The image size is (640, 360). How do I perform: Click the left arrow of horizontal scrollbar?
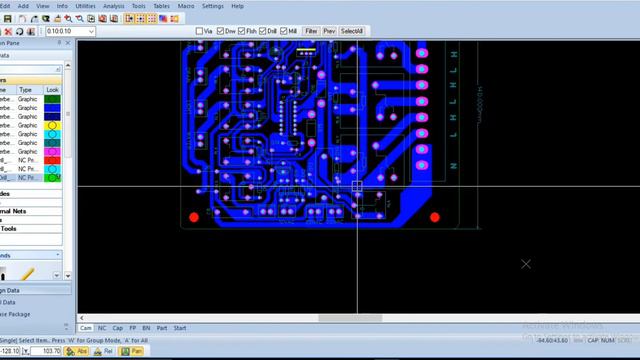[82, 318]
